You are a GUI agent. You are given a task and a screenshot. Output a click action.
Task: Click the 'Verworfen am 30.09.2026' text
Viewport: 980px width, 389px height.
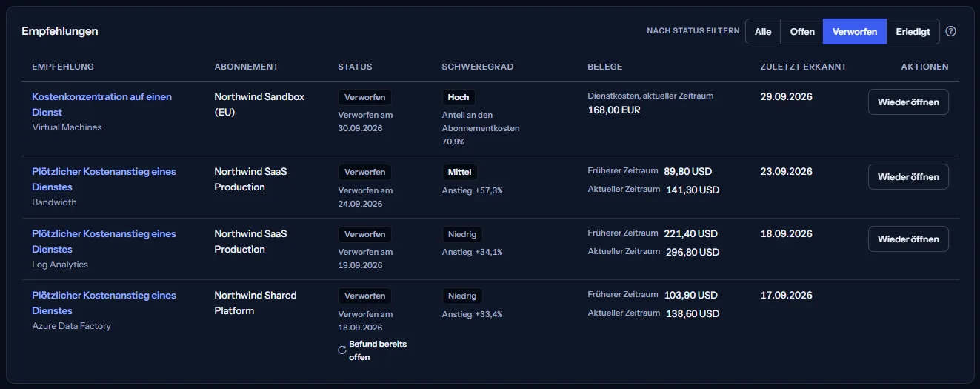pyautogui.click(x=365, y=122)
